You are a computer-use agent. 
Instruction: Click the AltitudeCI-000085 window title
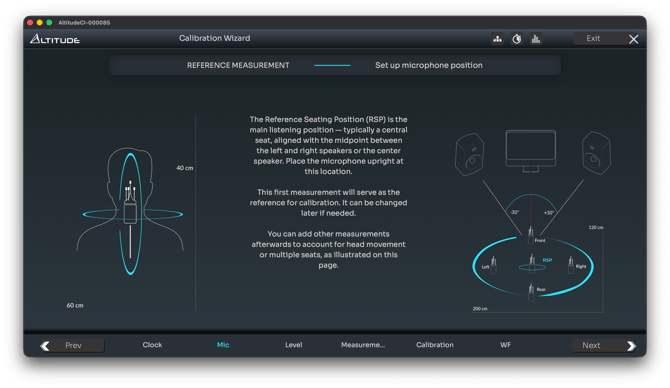[84, 23]
